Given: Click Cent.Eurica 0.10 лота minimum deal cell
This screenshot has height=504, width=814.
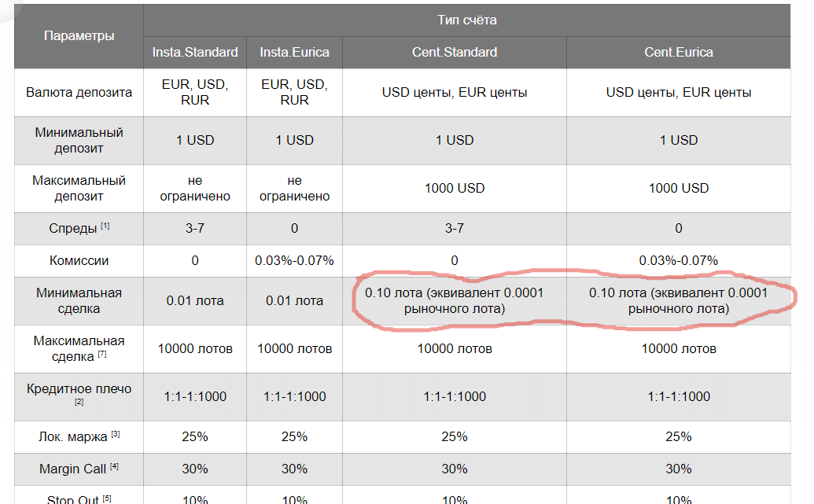Looking at the screenshot, I should [679, 300].
